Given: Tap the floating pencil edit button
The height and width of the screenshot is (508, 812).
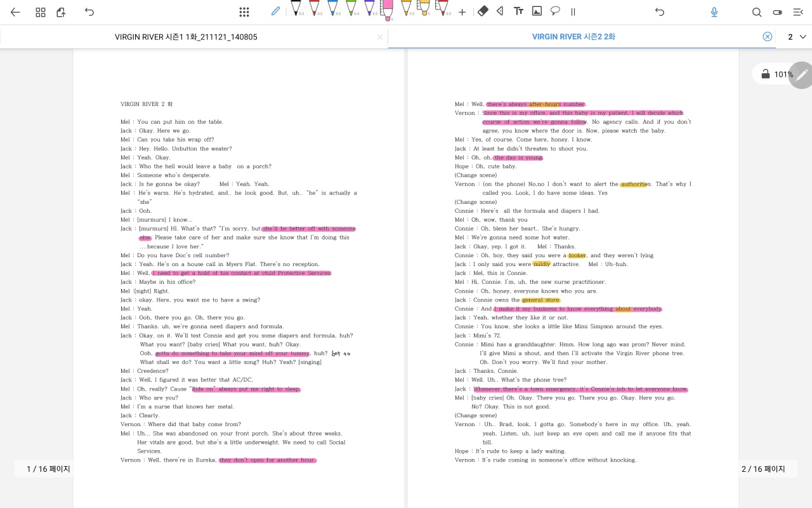Looking at the screenshot, I should coord(801,75).
